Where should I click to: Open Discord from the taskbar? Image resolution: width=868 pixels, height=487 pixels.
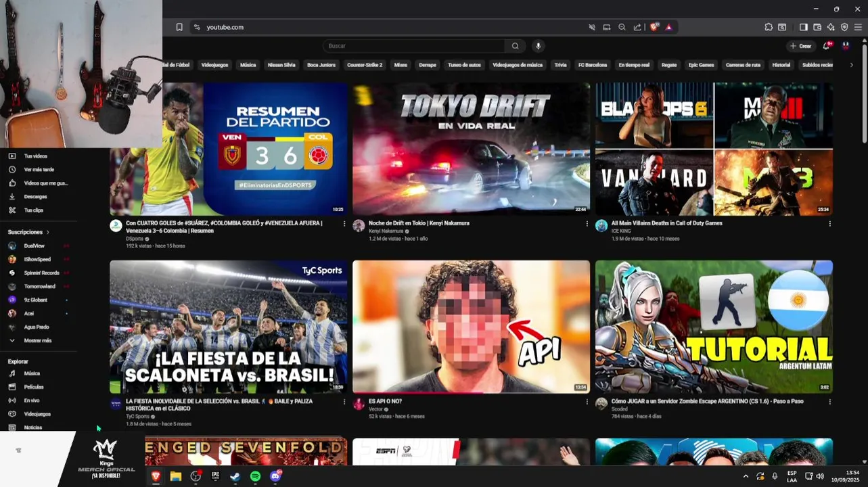275,476
